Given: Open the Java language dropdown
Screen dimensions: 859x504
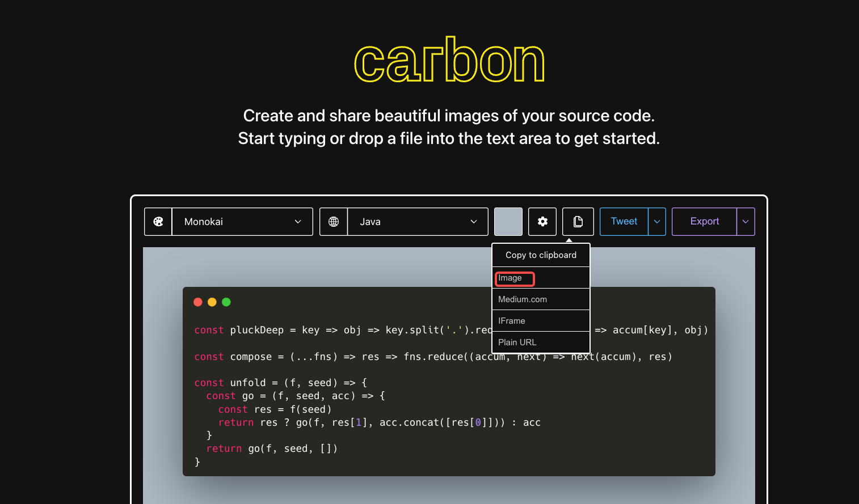Looking at the screenshot, I should pyautogui.click(x=418, y=222).
